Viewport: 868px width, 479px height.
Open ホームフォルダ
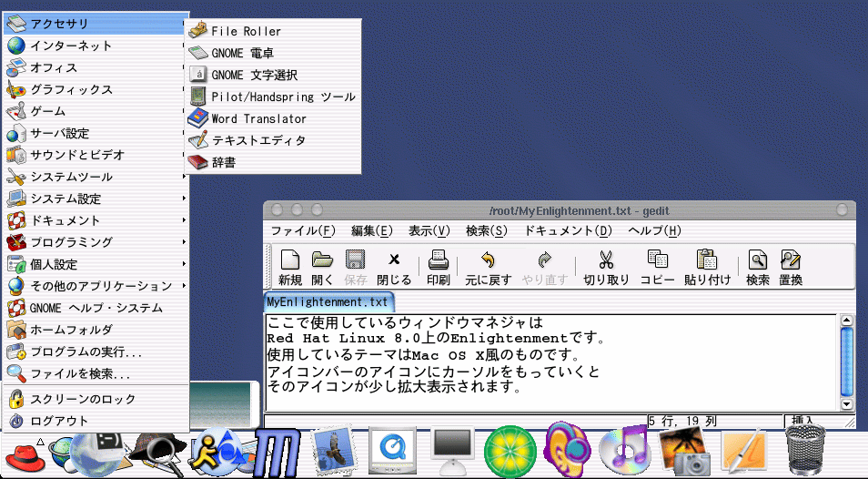click(x=96, y=330)
